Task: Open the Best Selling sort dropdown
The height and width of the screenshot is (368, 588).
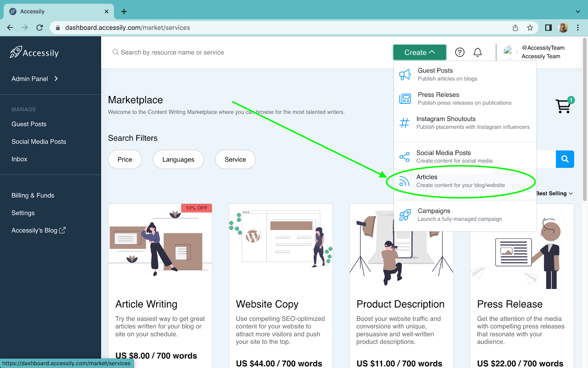Action: click(x=554, y=194)
